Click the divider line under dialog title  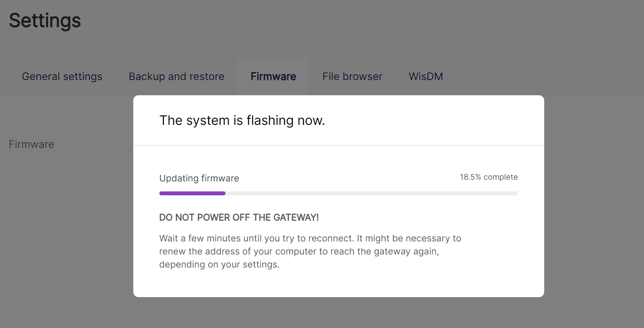tap(338, 145)
